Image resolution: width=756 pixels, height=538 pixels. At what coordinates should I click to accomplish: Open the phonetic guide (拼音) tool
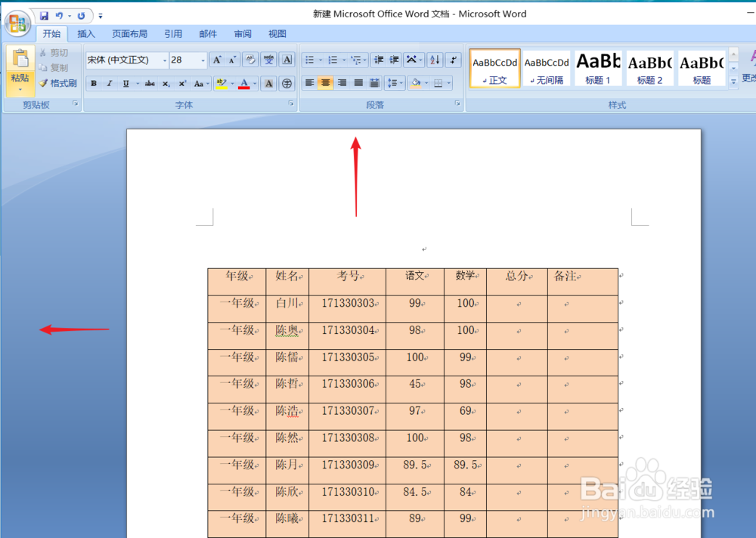point(268,60)
